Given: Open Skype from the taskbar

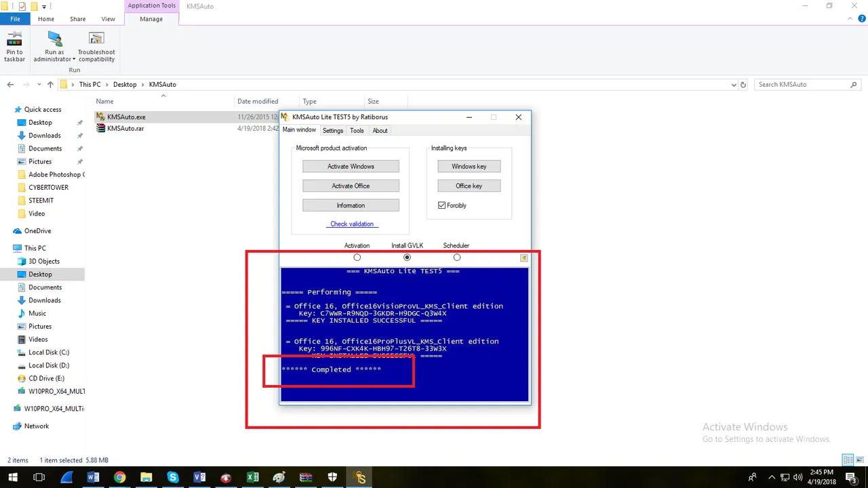Looking at the screenshot, I should [x=172, y=477].
